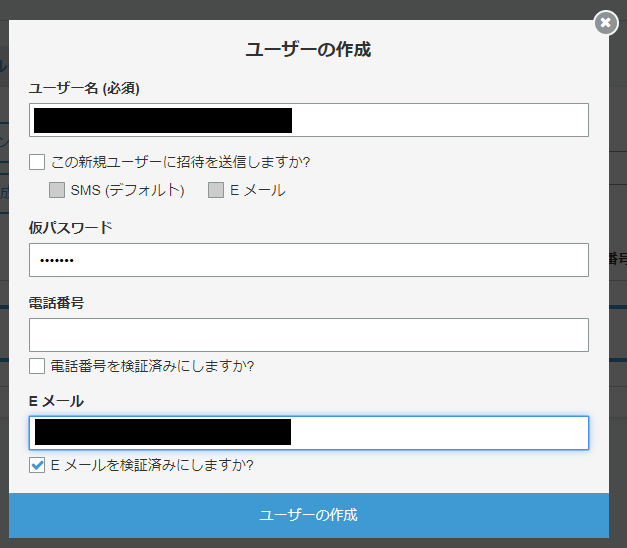This screenshot has height=548, width=627.
Task: Click the ユーザー名 (必須) input field
Action: click(309, 120)
